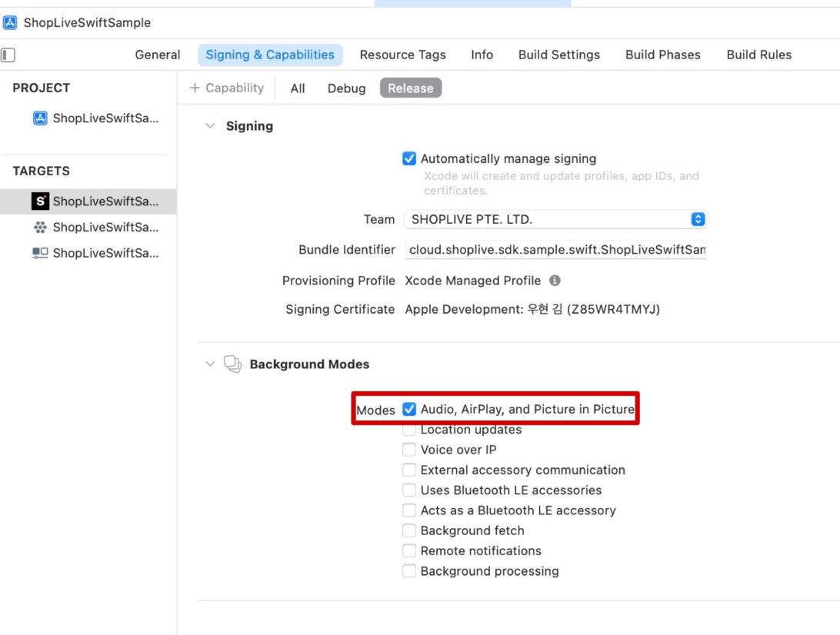Toggle the navigator sidebar panel icon

tap(8, 55)
